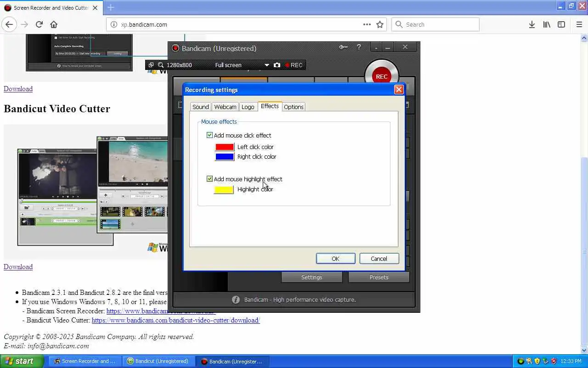
Task: Switch to the Webcam tab
Action: click(x=225, y=107)
